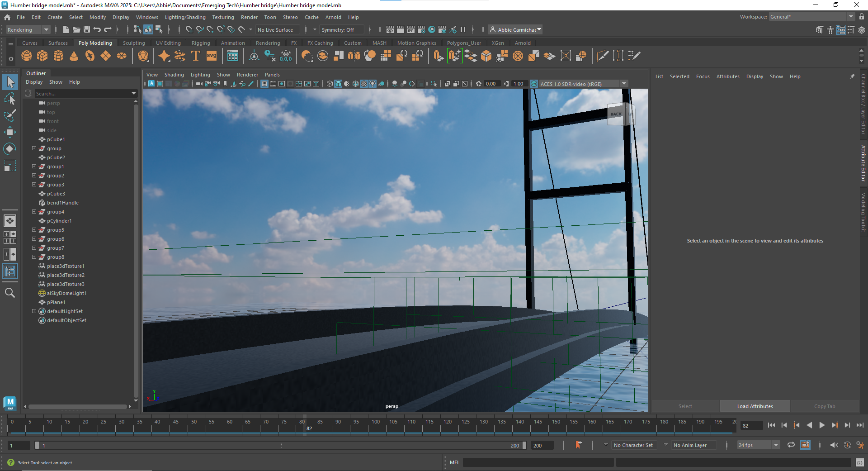Viewport: 868px width, 471px height.
Task: Click the Load Attributes button
Action: pyautogui.click(x=755, y=406)
